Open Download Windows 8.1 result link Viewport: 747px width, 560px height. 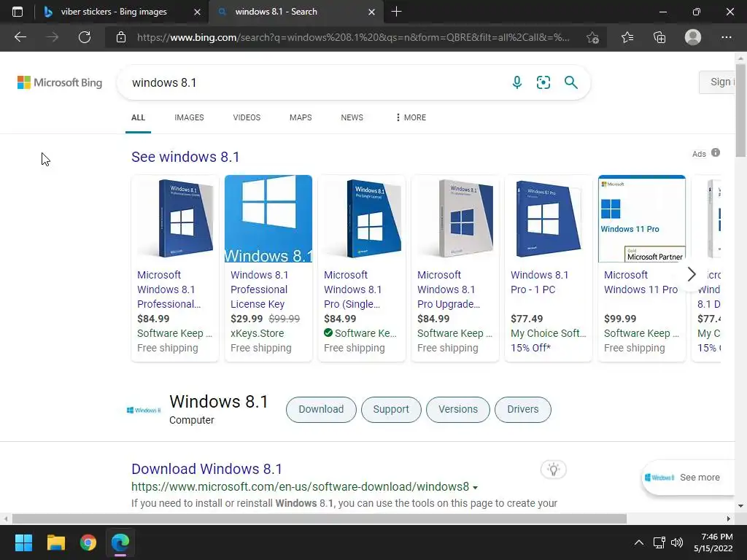(206, 469)
